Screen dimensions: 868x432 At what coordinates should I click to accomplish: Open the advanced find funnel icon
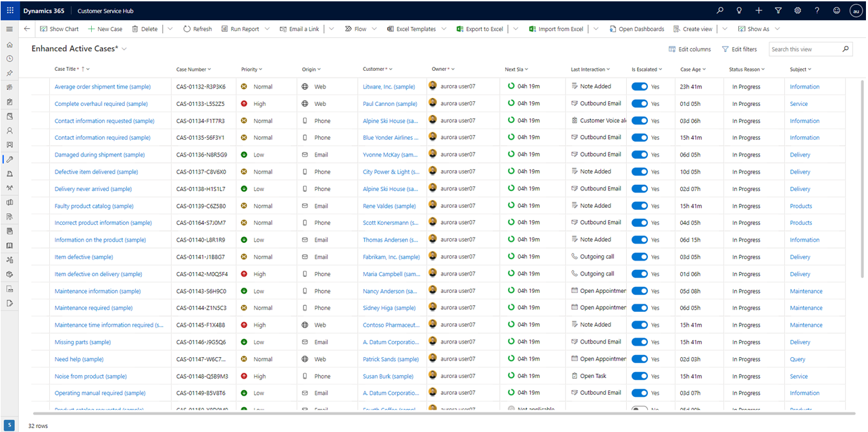point(778,11)
